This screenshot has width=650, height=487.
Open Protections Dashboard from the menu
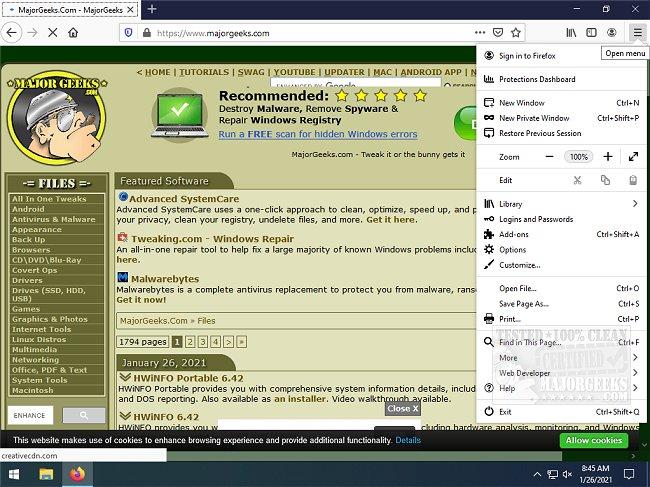click(x=537, y=79)
